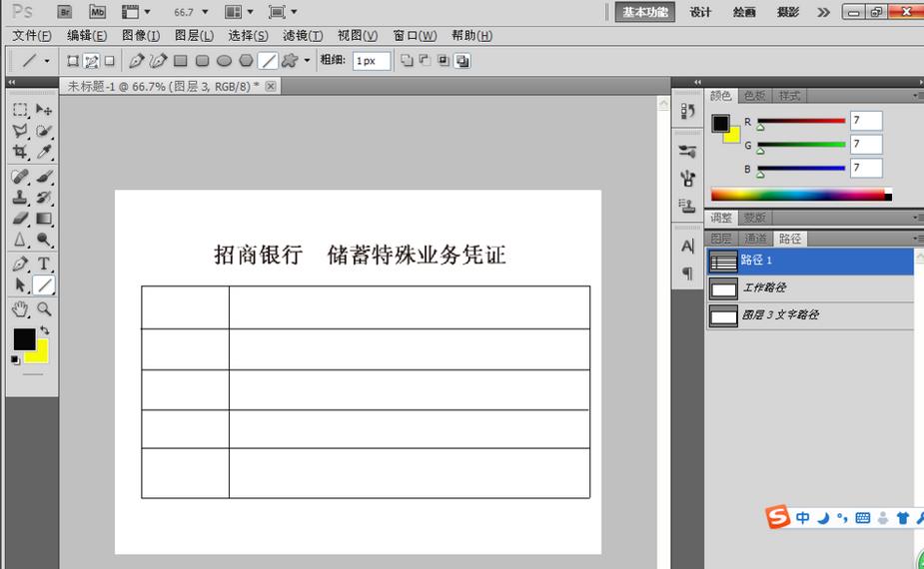
Task: Open Paths panel options menu
Action: [918, 239]
